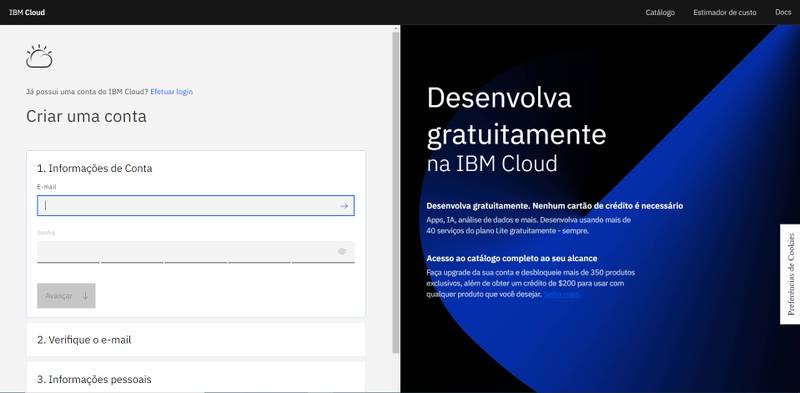Click 'Desenvolva gratuitamente' headline text
Viewport: 800px width, 393px height.
pos(516,116)
